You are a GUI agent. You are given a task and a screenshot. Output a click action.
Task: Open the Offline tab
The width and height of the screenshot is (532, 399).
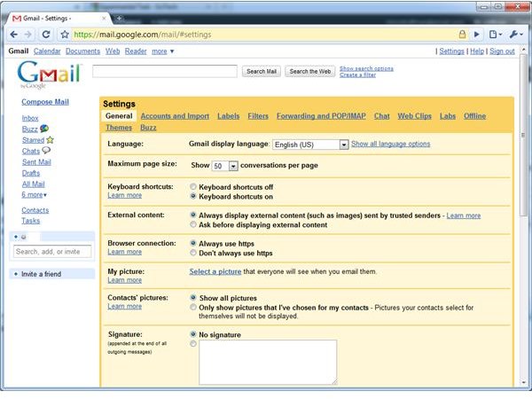point(474,116)
